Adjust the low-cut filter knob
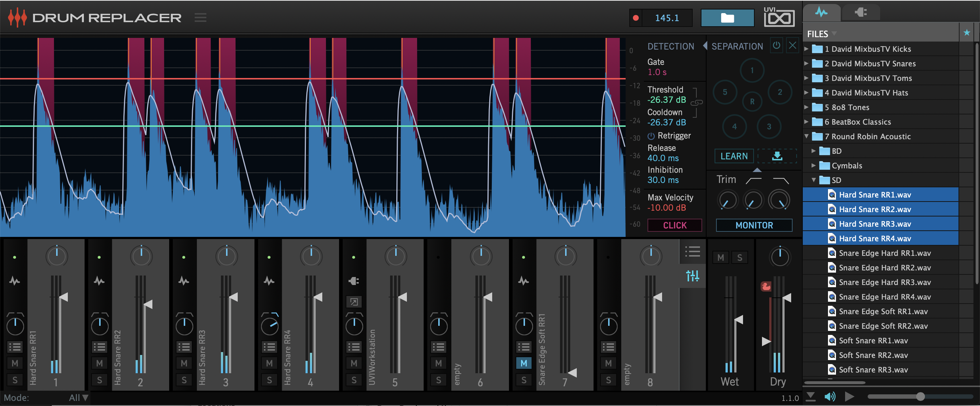 click(x=753, y=200)
